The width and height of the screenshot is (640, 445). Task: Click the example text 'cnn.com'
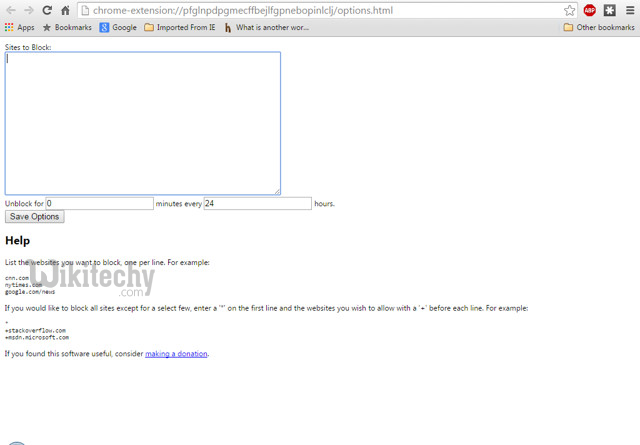pyautogui.click(x=17, y=278)
